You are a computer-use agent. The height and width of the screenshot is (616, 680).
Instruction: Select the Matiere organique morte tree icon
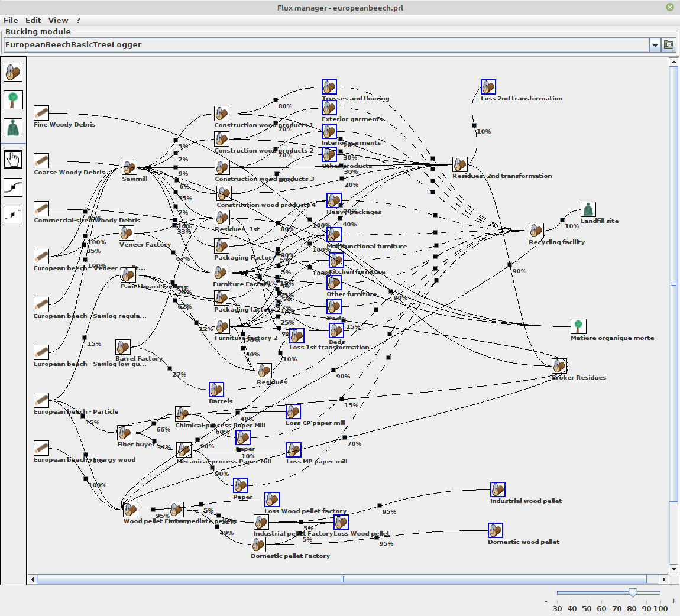[578, 326]
